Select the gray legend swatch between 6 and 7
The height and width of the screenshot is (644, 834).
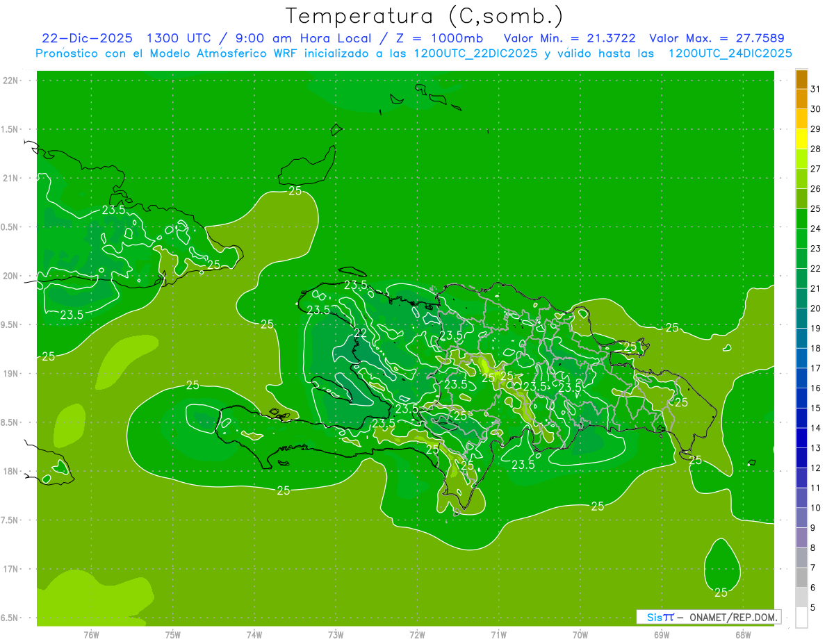(801, 577)
